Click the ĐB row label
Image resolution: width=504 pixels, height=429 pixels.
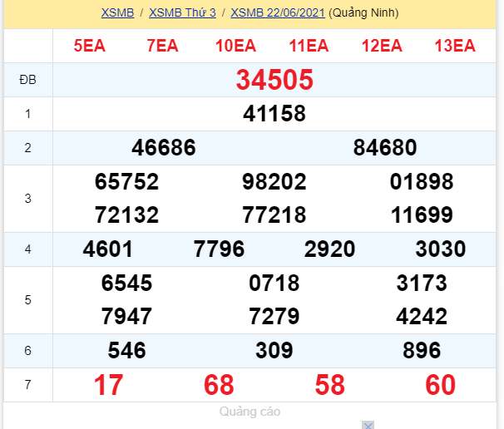(x=27, y=80)
